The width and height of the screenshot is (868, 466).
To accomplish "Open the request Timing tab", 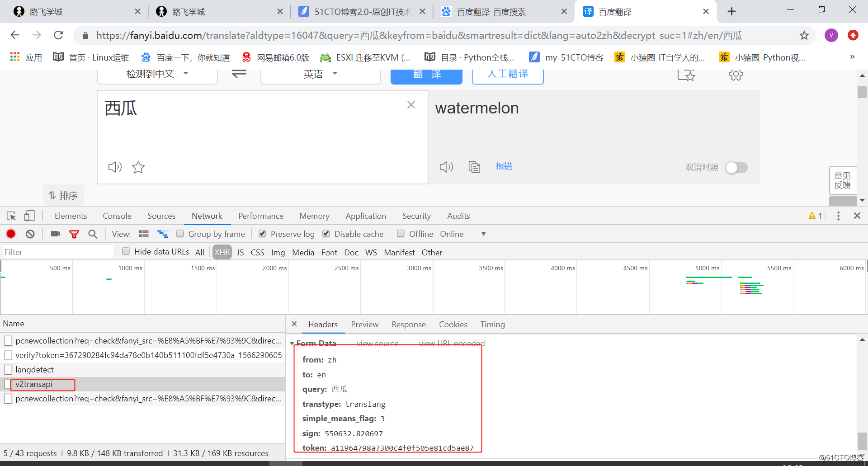I will pos(493,325).
